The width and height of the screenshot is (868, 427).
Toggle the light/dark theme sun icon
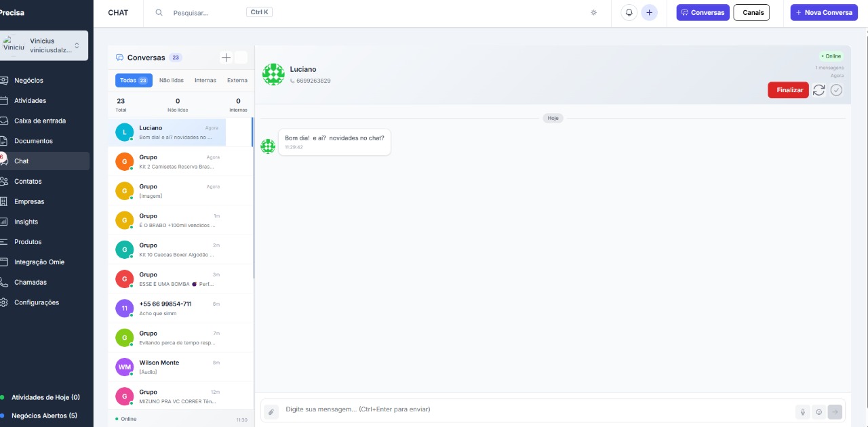click(594, 13)
